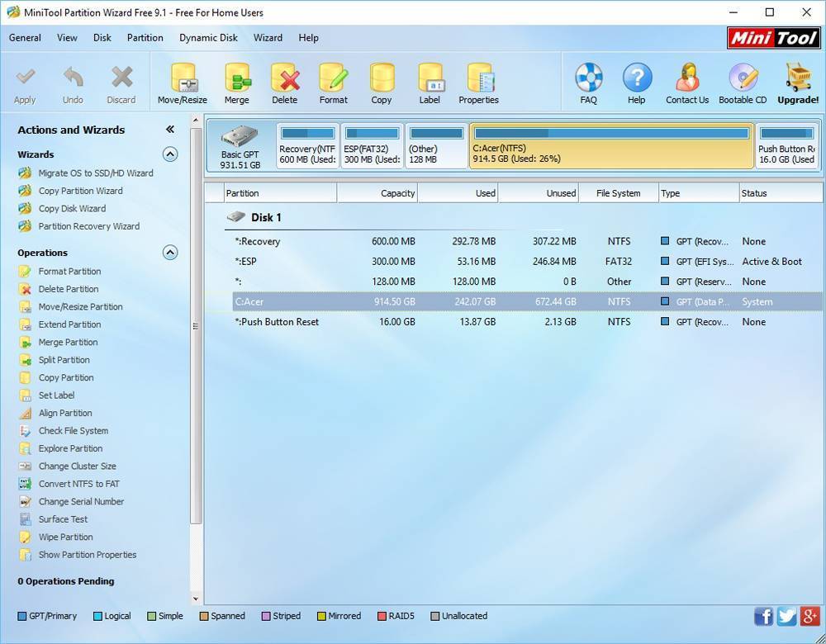Open the Wizard menu

(268, 38)
